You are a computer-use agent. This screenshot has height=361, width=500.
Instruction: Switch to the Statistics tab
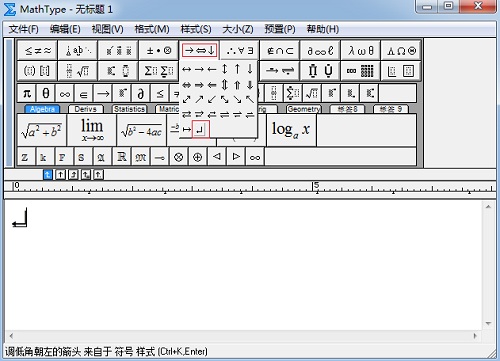(x=129, y=109)
